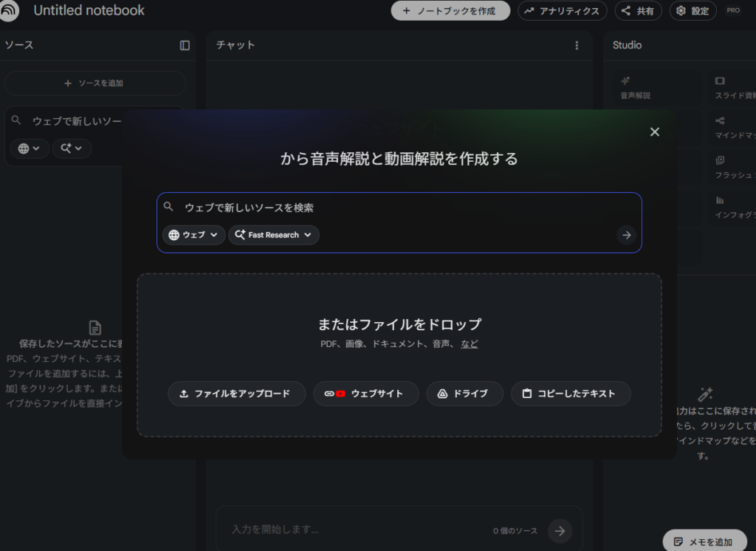Open chat options three-dot menu
Image resolution: width=756 pixels, height=551 pixels.
click(x=577, y=45)
